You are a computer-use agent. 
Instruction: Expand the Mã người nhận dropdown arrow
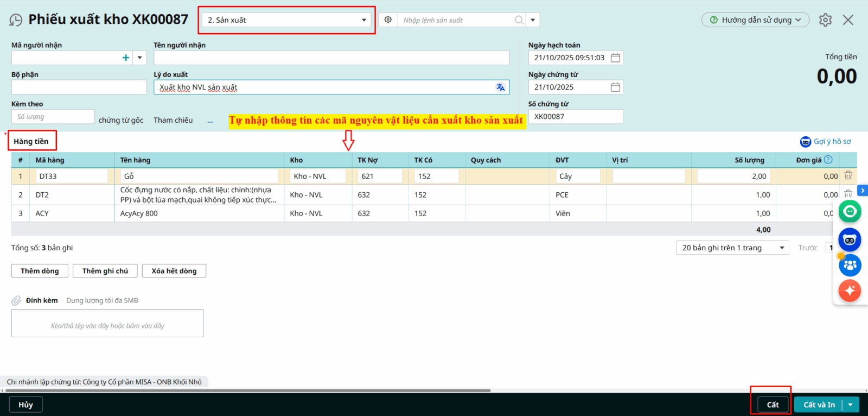[140, 58]
